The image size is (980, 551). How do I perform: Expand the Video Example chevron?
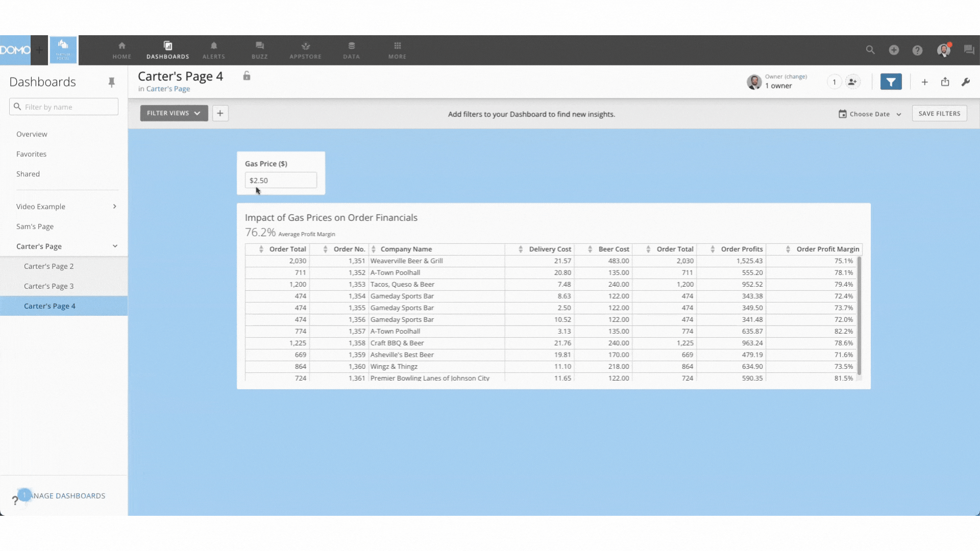[x=114, y=207]
